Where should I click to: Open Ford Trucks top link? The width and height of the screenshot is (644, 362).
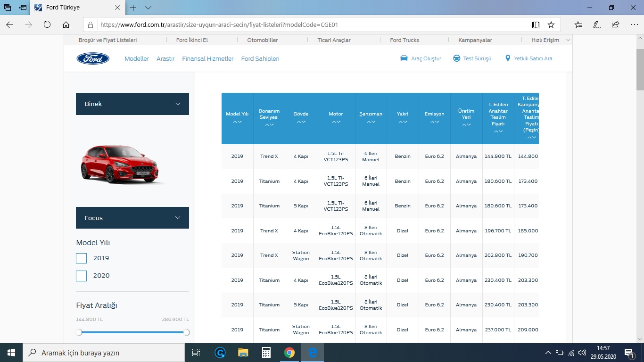(405, 40)
